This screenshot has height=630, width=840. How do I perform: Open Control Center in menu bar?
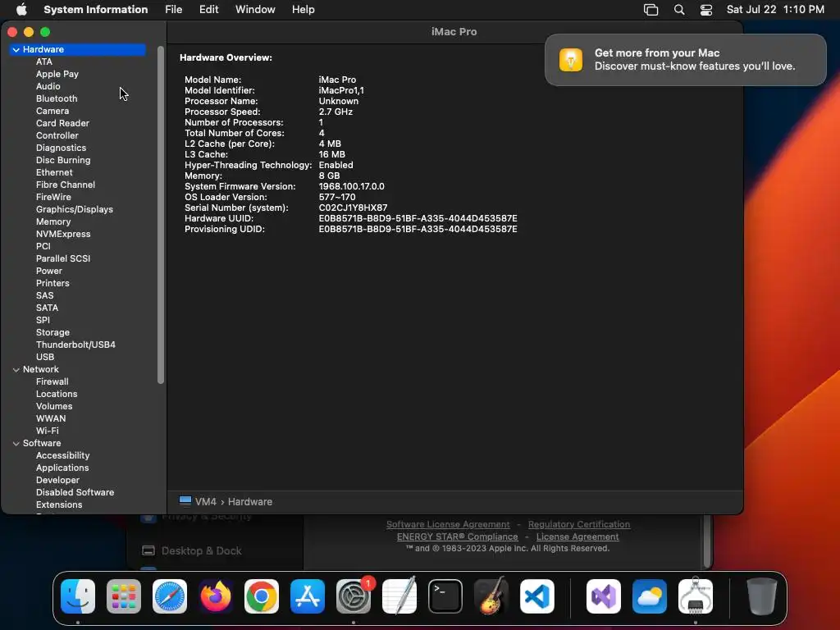click(x=706, y=10)
